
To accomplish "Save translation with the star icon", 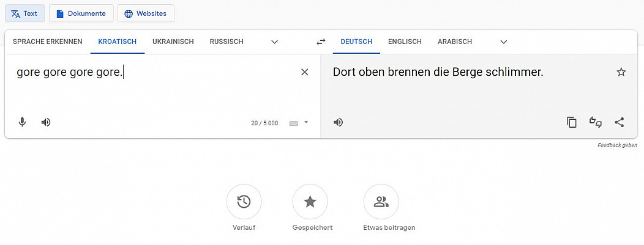I will click(x=621, y=72).
